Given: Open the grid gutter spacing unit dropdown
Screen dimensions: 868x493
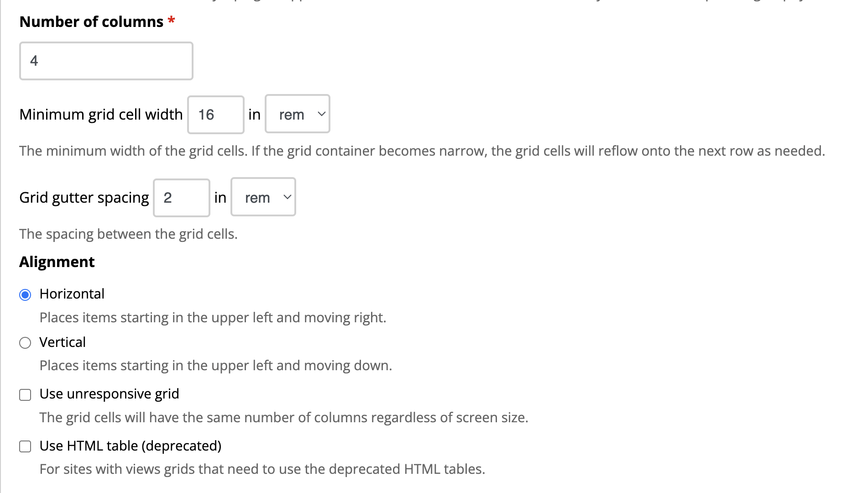Looking at the screenshot, I should click(263, 197).
